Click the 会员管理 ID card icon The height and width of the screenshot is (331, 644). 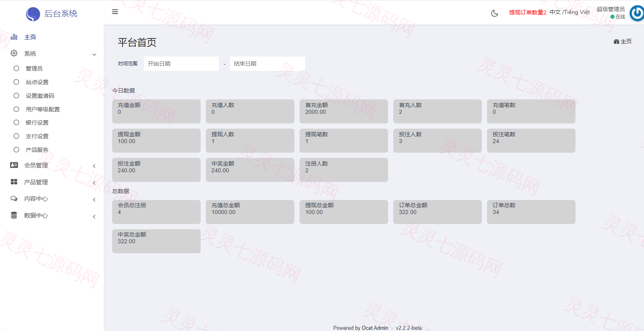tap(14, 165)
